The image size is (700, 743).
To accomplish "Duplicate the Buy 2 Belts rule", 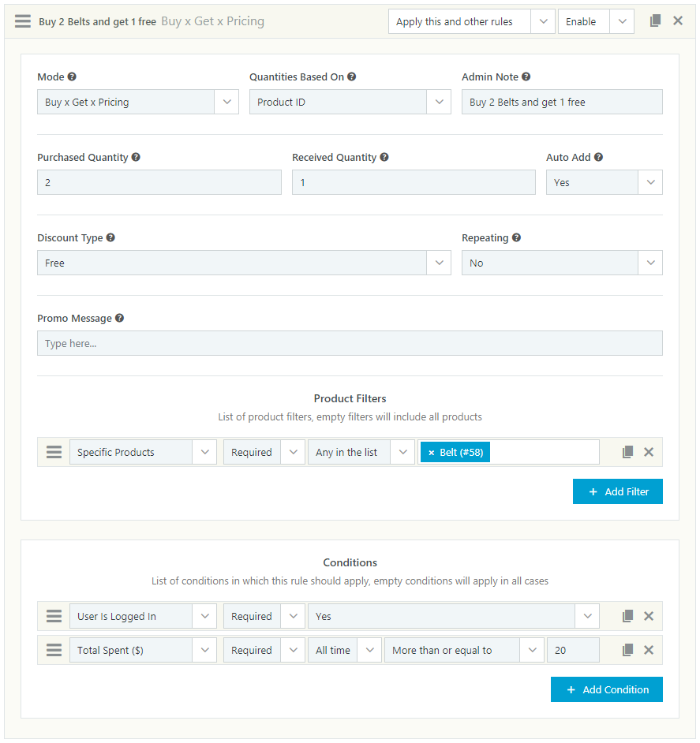I will click(655, 21).
